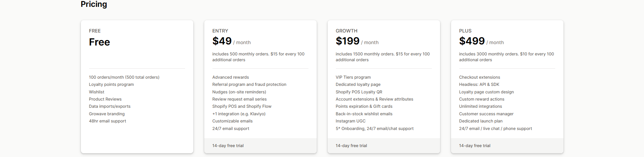Click the $49 Entry plan price

[222, 41]
